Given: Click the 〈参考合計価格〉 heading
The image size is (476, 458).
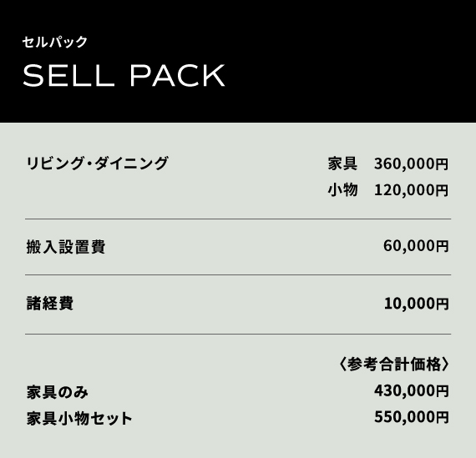Looking at the screenshot, I should pyautogui.click(x=393, y=364).
